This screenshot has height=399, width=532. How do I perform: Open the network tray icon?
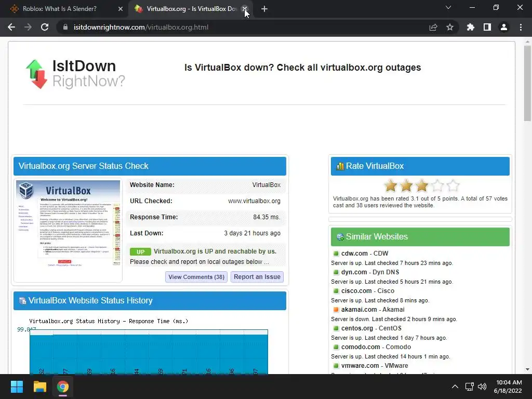pos(469,387)
